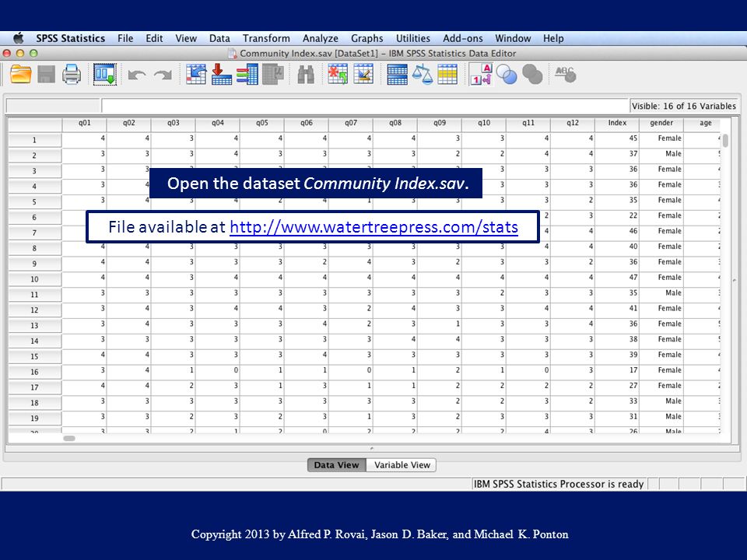This screenshot has width=747, height=560.
Task: Click gender cell Male in row 18
Action: [661, 401]
